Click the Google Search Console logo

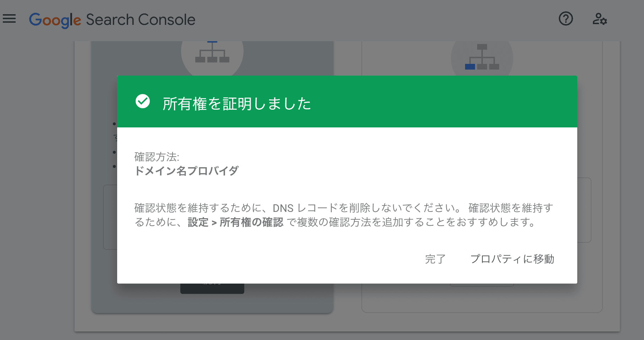pyautogui.click(x=112, y=20)
